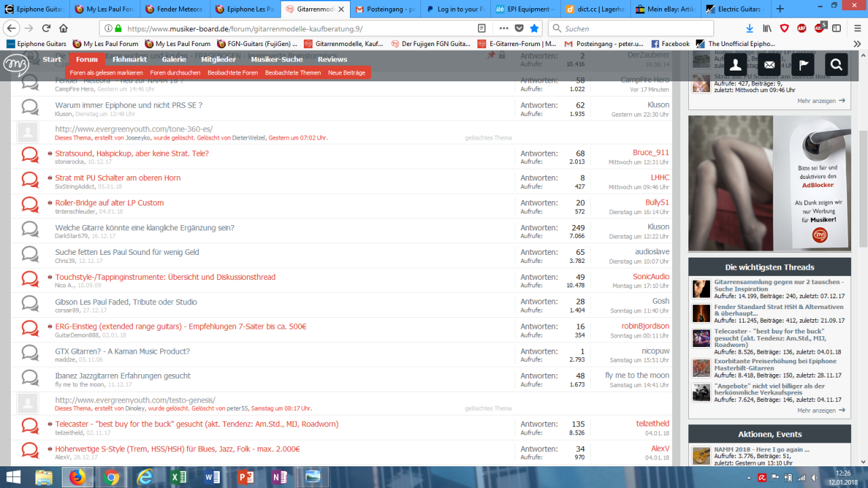Switch to the Posteingang Gmail tab
The image size is (868, 488).
(x=385, y=9)
